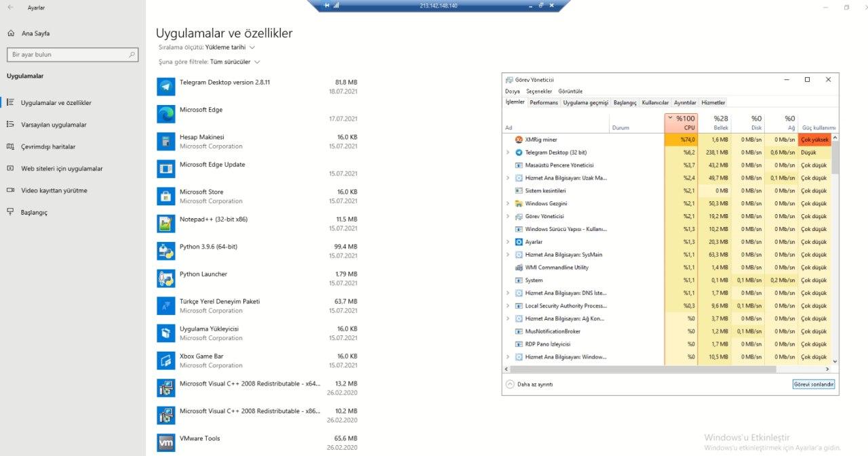Click the Visual C++ 2008 x86 icon
The image size is (868, 456).
click(x=166, y=415)
